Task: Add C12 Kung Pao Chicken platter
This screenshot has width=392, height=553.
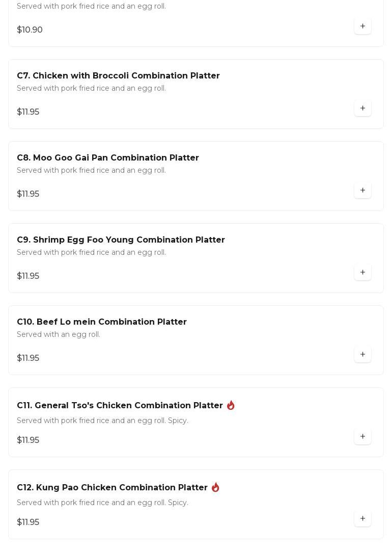Action: click(x=362, y=518)
